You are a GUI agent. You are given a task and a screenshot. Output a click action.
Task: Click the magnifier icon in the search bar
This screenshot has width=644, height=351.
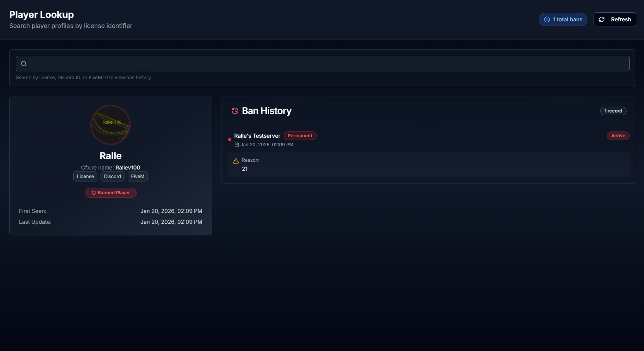(24, 64)
